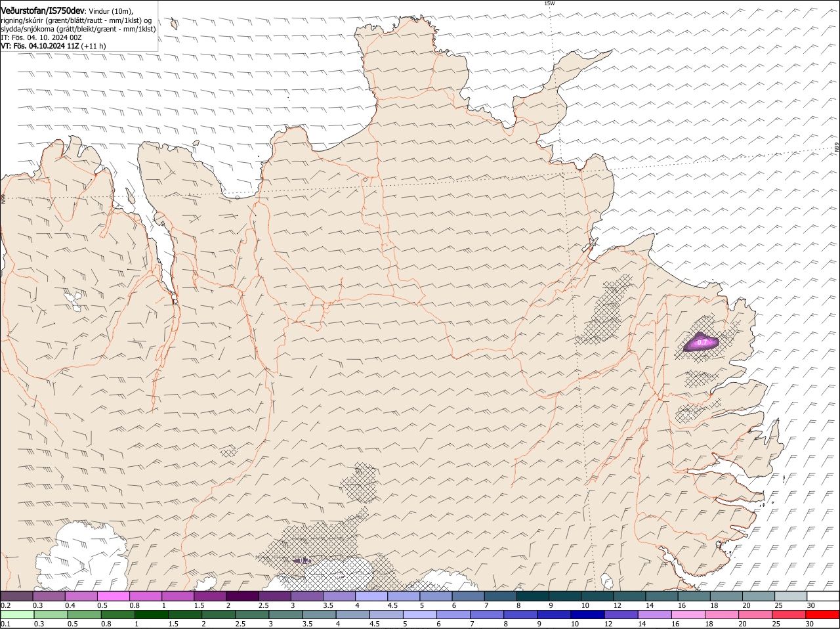Click the 15W longitude label

click(549, 3)
